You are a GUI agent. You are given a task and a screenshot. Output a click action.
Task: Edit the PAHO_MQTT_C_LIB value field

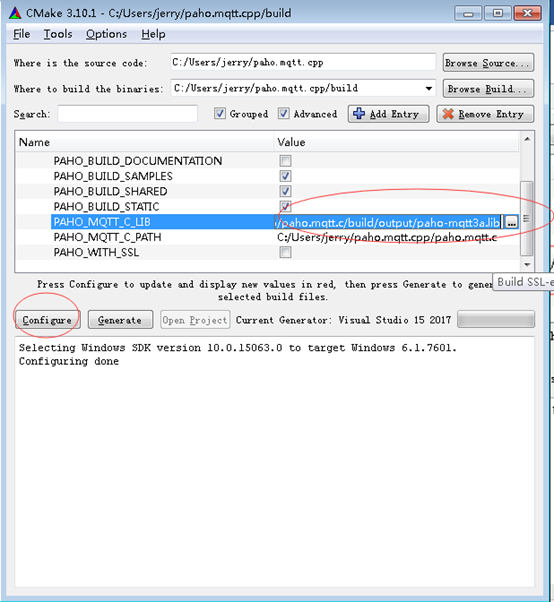click(x=389, y=222)
